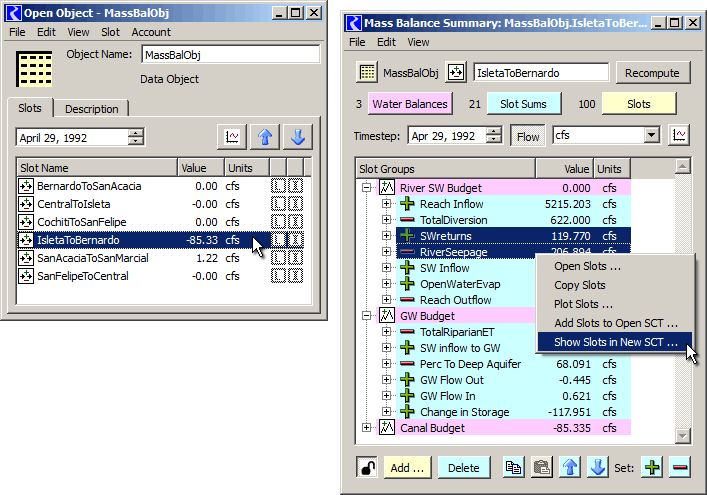
Task: Toggle the yellow Slots filter button
Action: [x=638, y=104]
